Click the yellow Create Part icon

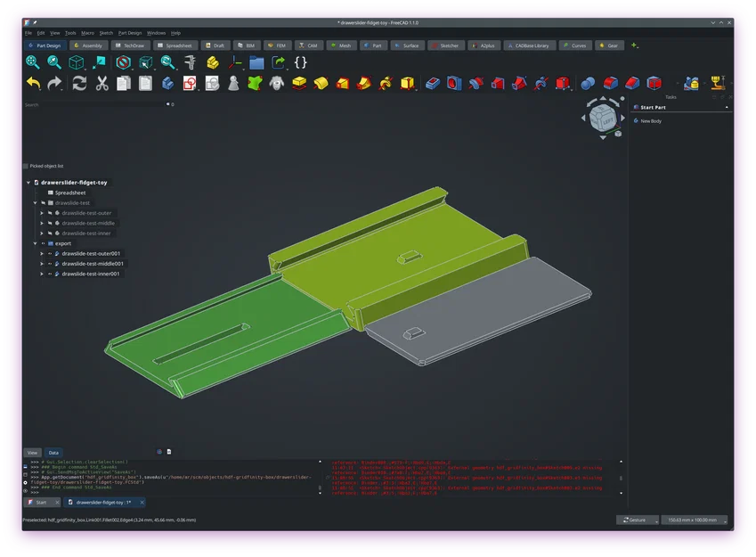213,62
